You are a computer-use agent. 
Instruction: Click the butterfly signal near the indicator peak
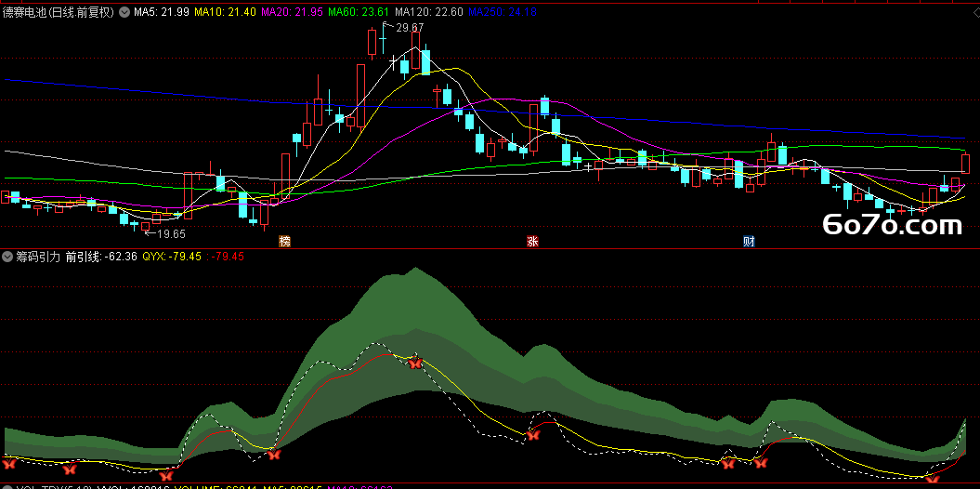click(x=415, y=363)
